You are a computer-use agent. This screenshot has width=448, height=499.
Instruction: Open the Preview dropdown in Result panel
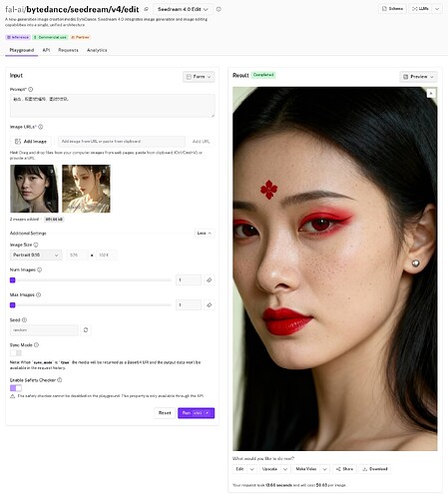[418, 77]
